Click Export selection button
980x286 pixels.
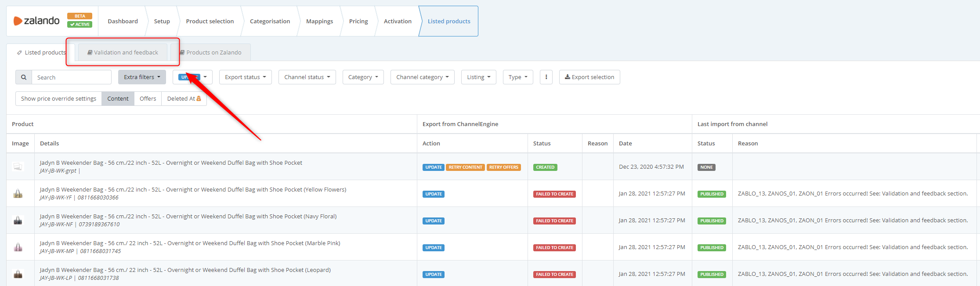[589, 77]
